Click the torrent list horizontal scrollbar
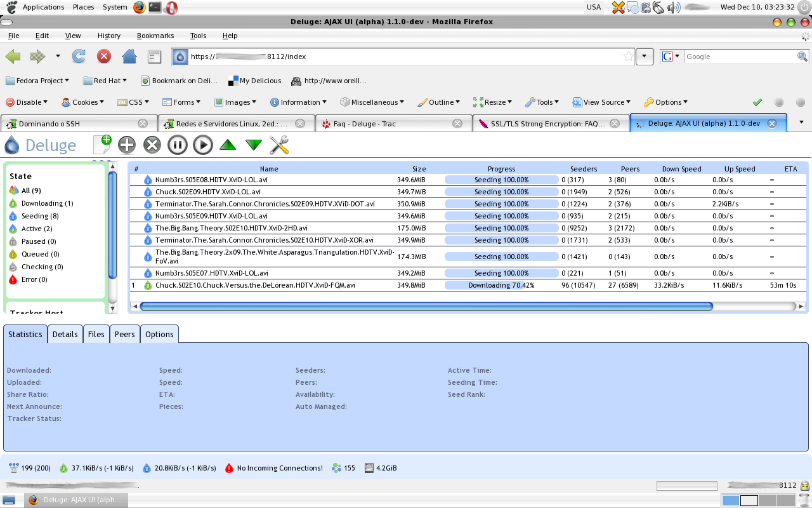 click(x=426, y=306)
